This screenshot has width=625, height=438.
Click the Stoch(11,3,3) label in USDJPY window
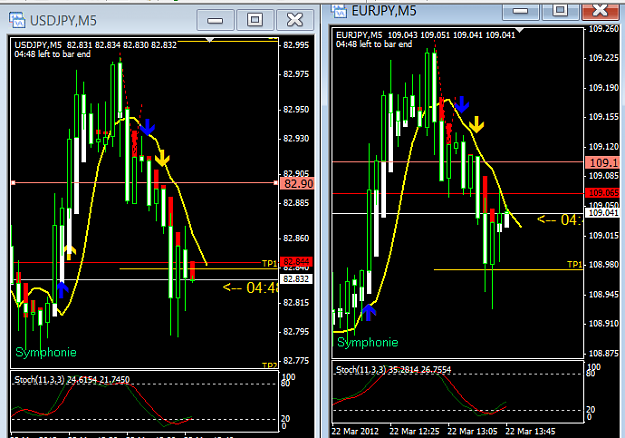(x=39, y=379)
